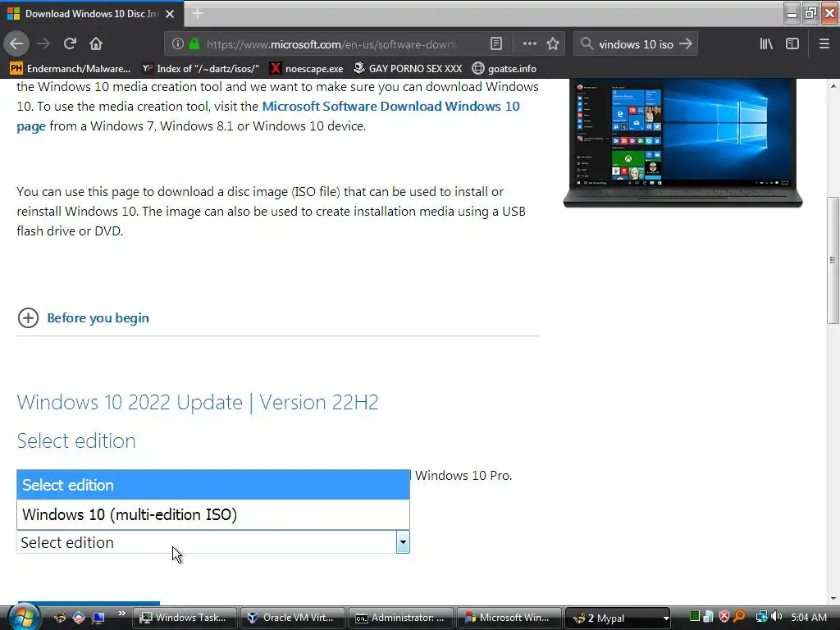This screenshot has width=840, height=630.
Task: Submit the search with the arrow button
Action: 686,44
